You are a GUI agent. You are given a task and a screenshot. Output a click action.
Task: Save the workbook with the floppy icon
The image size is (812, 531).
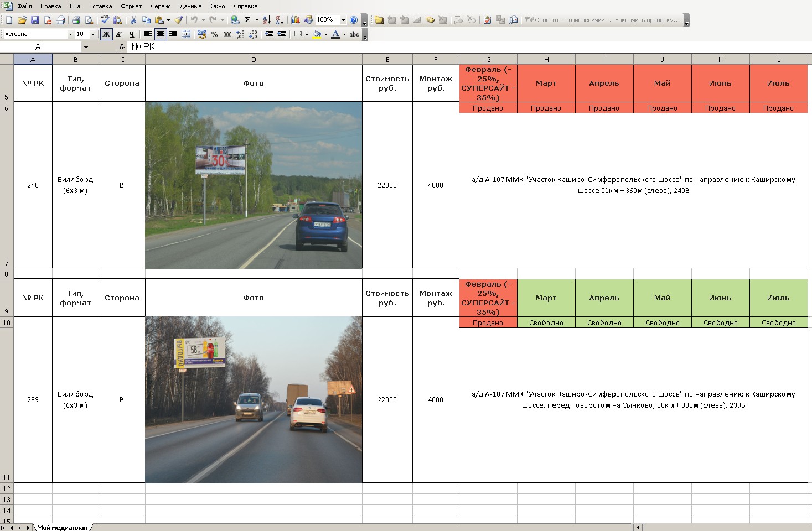[x=34, y=20]
